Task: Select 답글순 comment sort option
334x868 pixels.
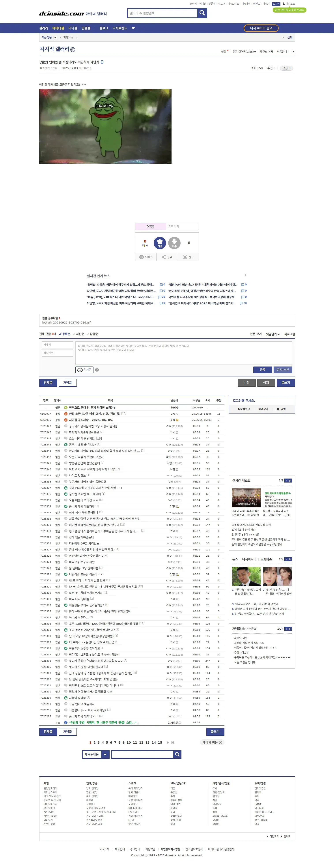Action: (92, 334)
